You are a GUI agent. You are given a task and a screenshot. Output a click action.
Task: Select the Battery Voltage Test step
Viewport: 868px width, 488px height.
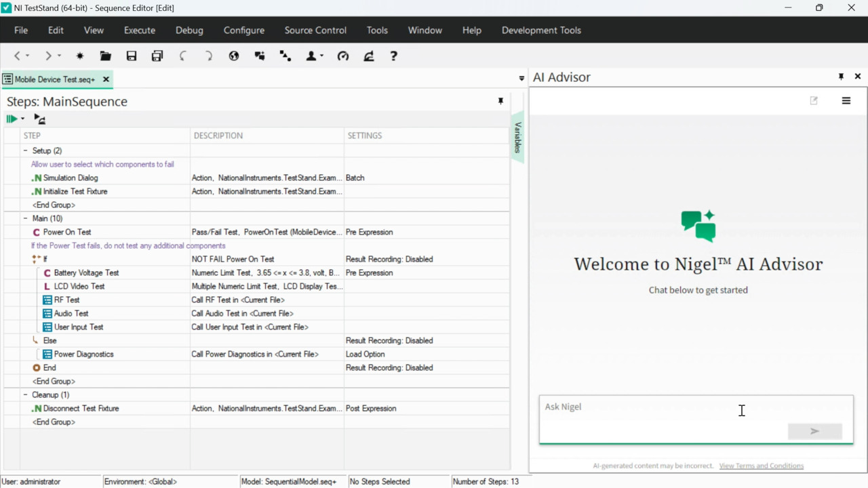(x=86, y=272)
